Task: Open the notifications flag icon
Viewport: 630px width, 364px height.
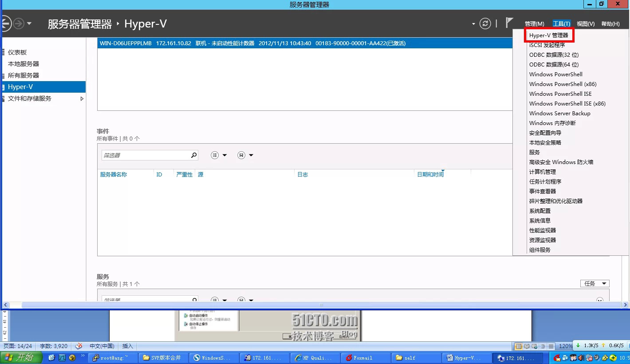Action: (509, 23)
